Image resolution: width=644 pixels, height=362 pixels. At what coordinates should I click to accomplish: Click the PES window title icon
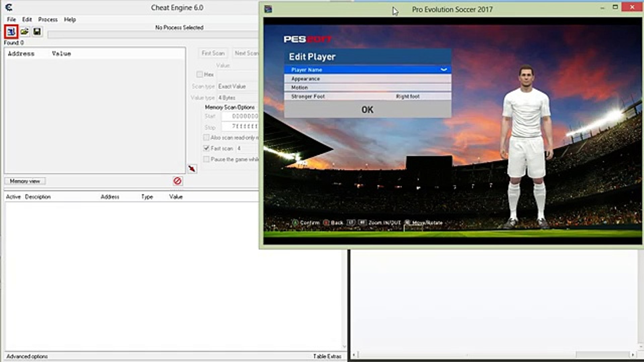point(268,9)
